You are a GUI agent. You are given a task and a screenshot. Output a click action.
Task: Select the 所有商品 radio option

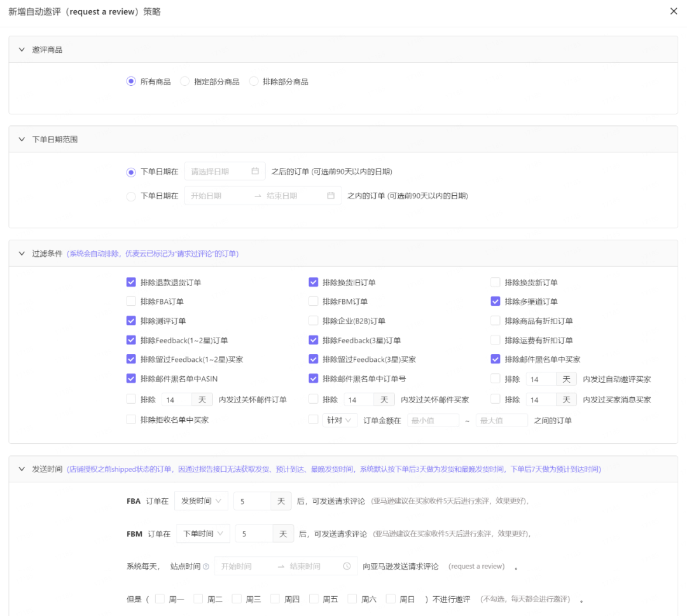[131, 81]
